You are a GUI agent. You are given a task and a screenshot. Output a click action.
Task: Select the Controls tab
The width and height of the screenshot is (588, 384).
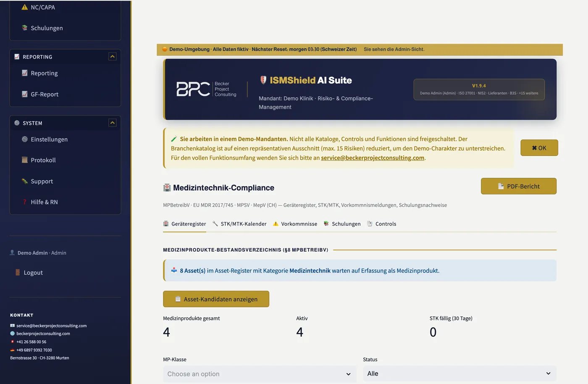pyautogui.click(x=382, y=224)
